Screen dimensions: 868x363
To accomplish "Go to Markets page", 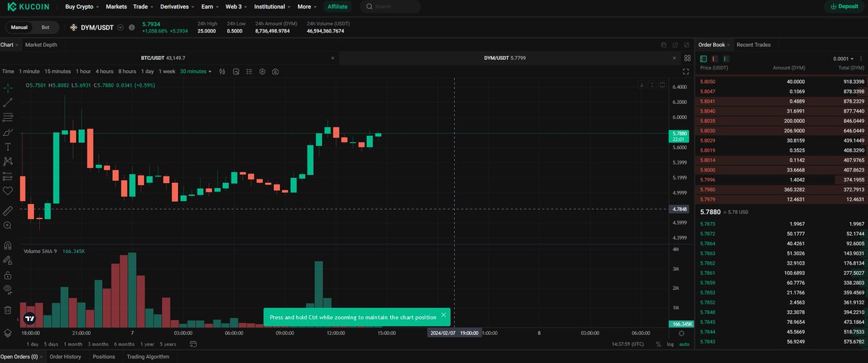I will coord(116,7).
